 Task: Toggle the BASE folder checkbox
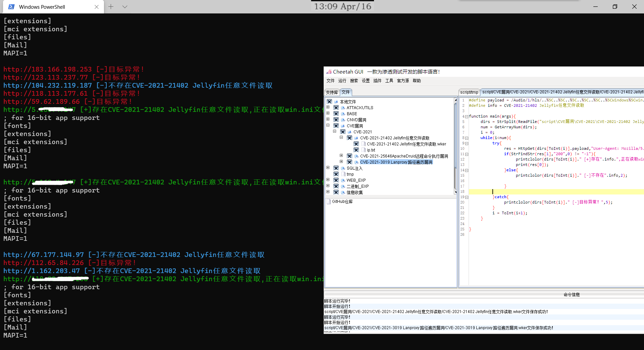point(336,114)
